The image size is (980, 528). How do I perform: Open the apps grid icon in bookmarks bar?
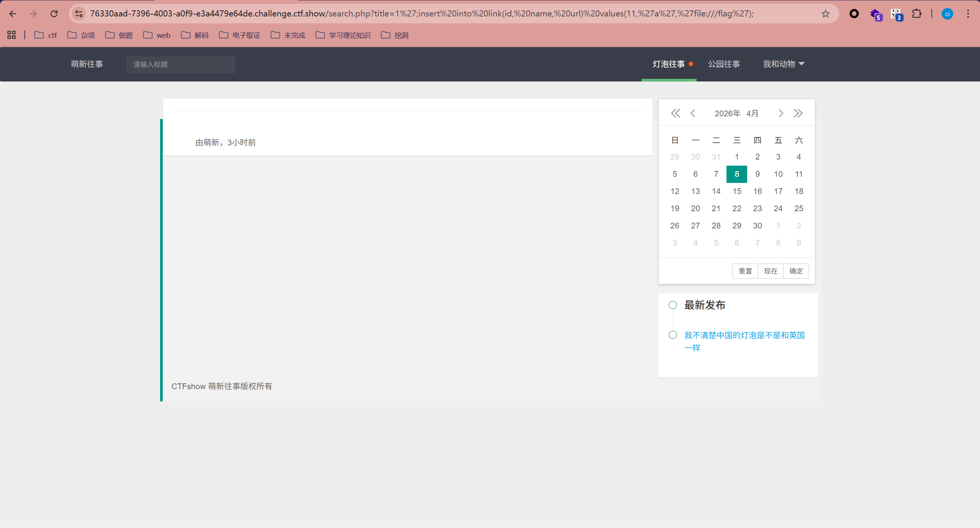(x=11, y=35)
